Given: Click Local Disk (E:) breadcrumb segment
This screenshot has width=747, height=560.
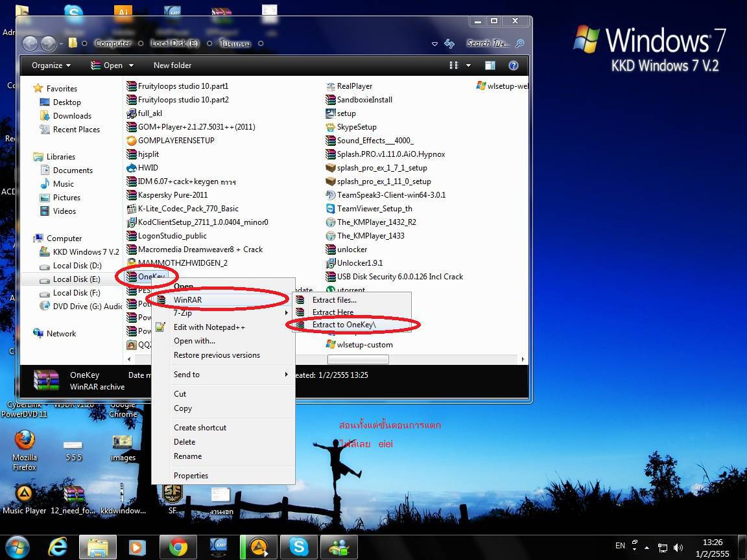Looking at the screenshot, I should pyautogui.click(x=175, y=43).
